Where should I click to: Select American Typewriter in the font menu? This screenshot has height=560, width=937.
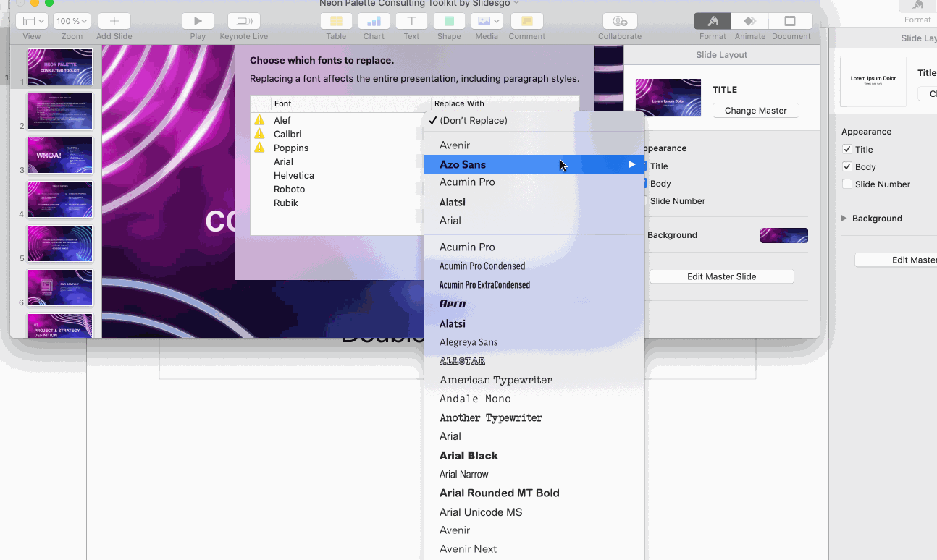click(x=495, y=380)
